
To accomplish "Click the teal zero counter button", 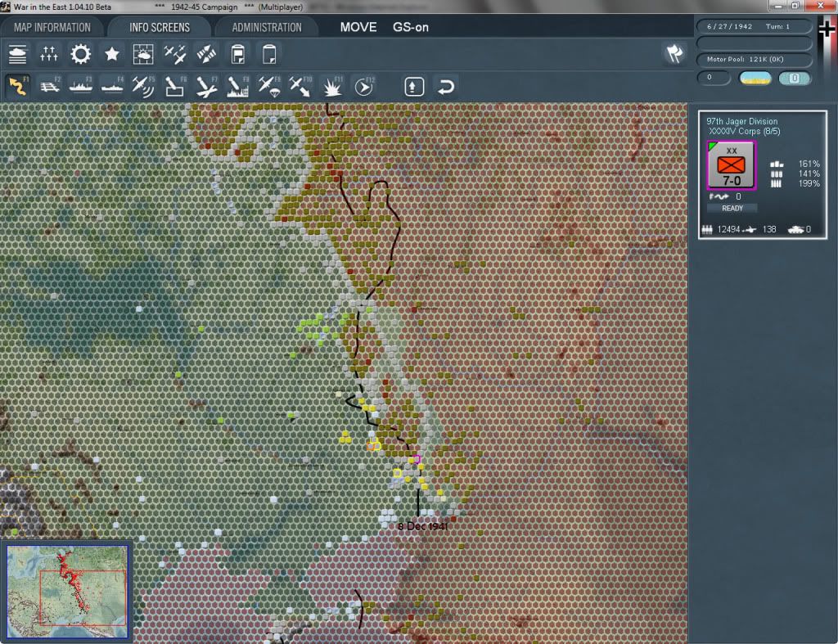I will (795, 78).
